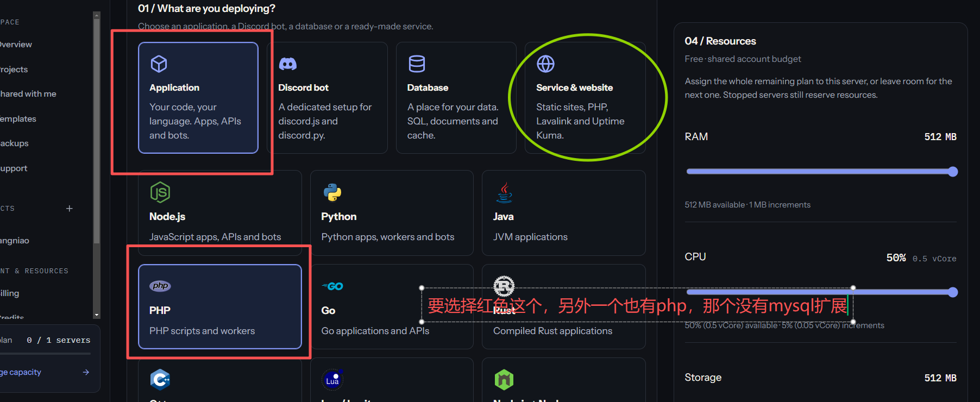The image size is (980, 402).
Task: Click the Node.js hexagon logo
Action: (160, 192)
